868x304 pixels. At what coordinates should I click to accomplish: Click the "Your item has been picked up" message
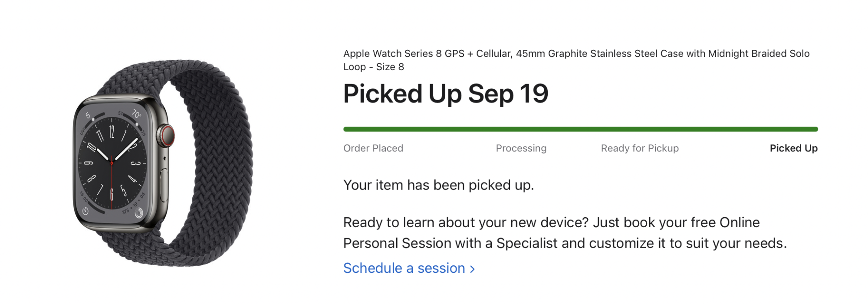438,185
